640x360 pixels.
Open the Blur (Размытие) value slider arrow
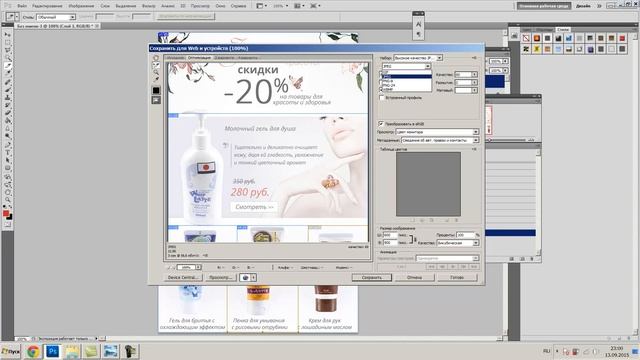[474, 82]
